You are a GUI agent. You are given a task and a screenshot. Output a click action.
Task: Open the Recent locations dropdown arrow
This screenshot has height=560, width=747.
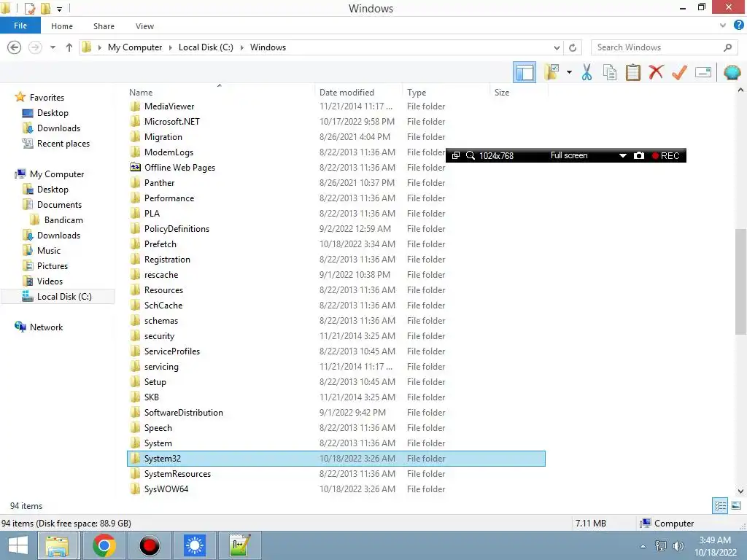[53, 47]
